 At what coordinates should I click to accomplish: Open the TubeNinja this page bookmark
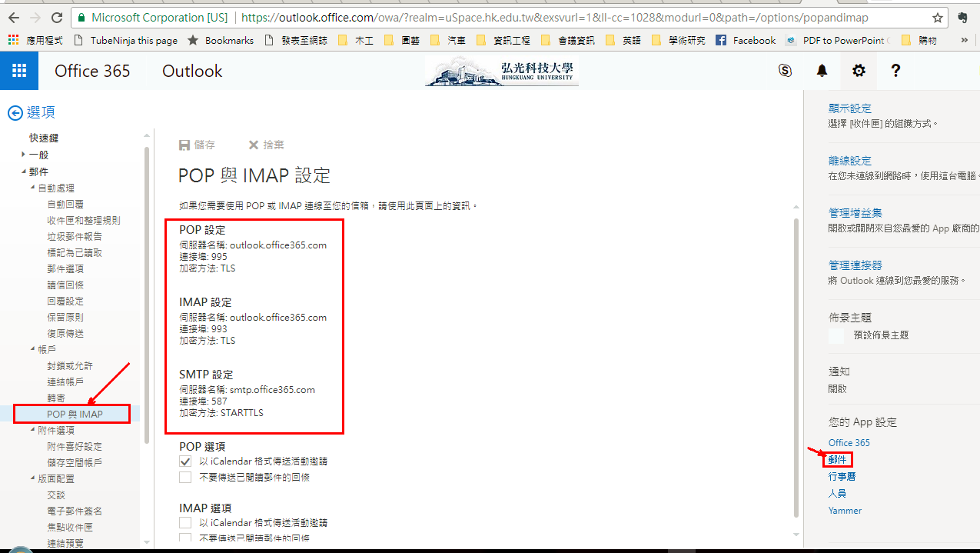pos(125,40)
